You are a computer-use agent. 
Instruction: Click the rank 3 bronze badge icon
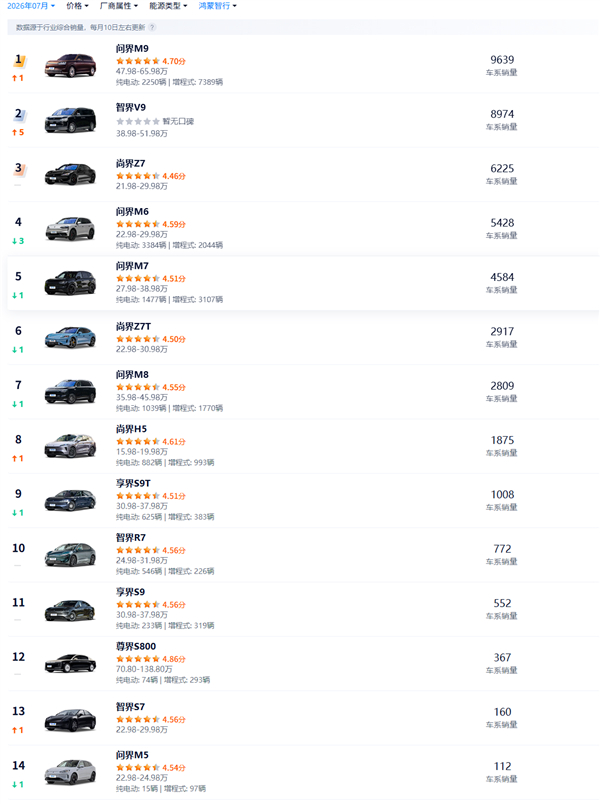(19, 169)
